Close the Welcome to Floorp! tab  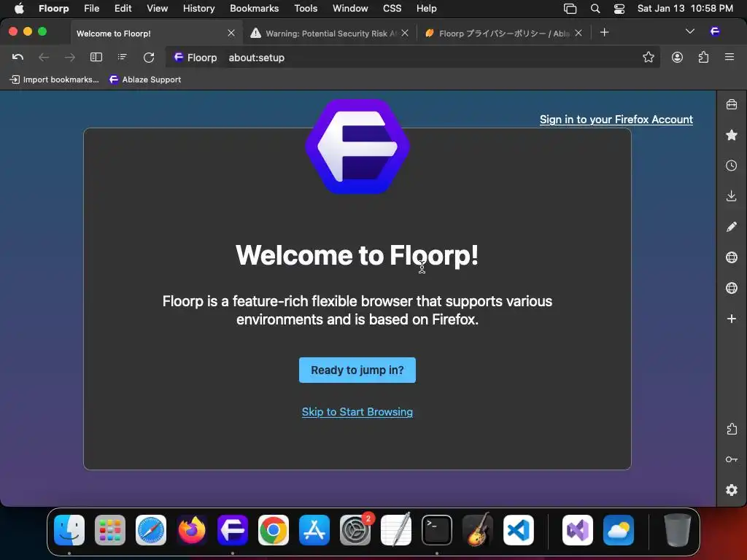231,33
